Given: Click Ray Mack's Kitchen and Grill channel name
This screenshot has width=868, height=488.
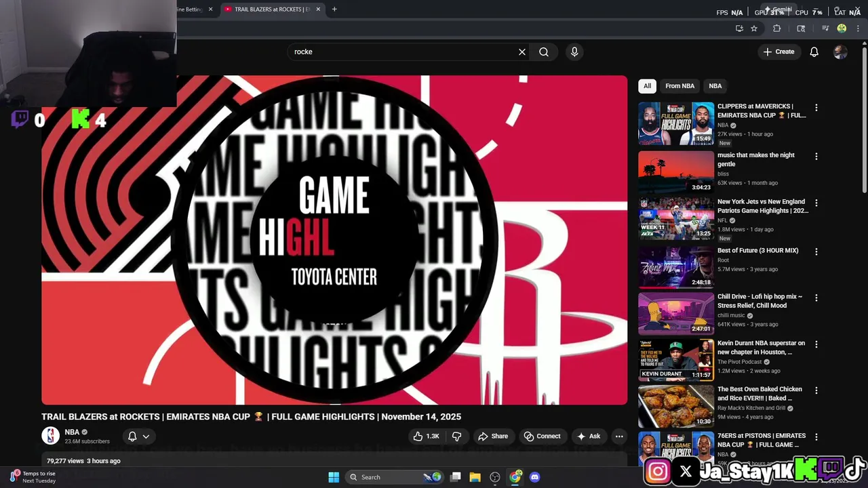Looking at the screenshot, I should click(x=751, y=408).
